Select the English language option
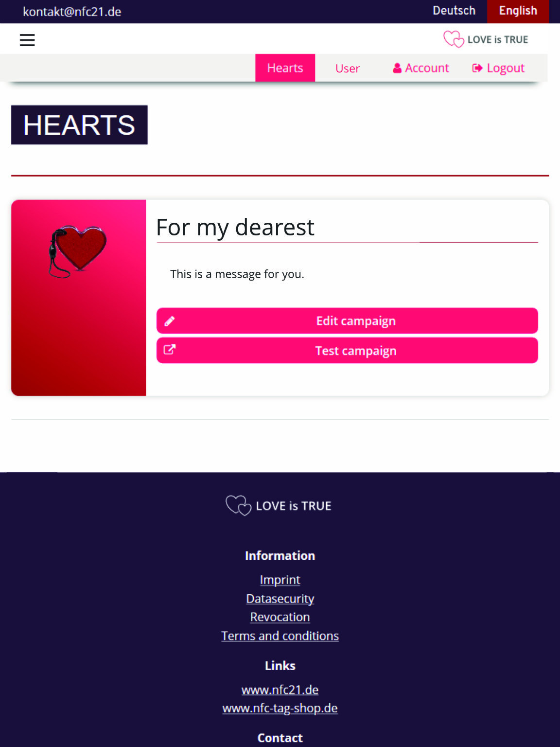The width and height of the screenshot is (560, 747). tap(518, 11)
